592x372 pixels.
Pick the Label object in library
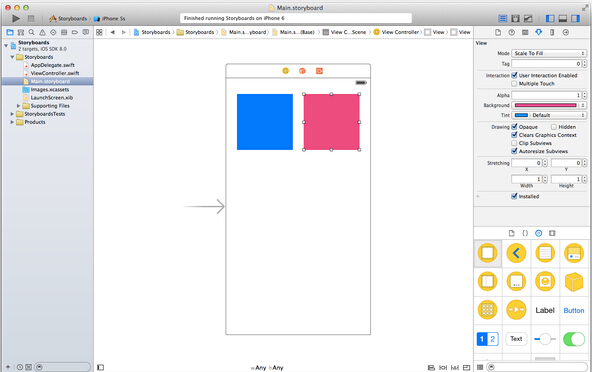click(x=545, y=310)
